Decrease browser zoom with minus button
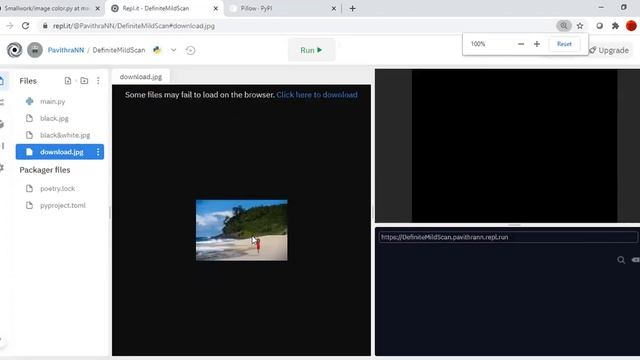Viewport: 640px width, 360px height. pyautogui.click(x=521, y=44)
